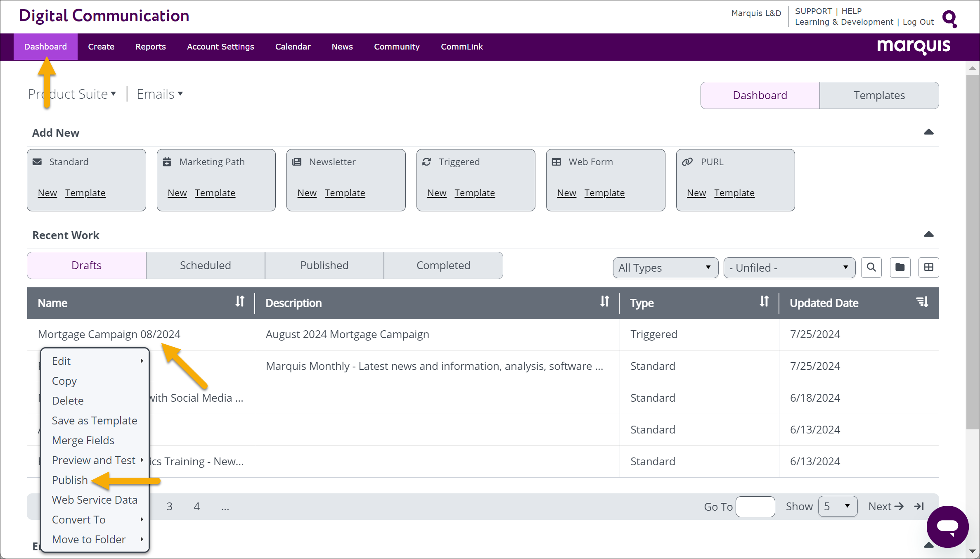
Task: Go to the Next page
Action: click(886, 507)
